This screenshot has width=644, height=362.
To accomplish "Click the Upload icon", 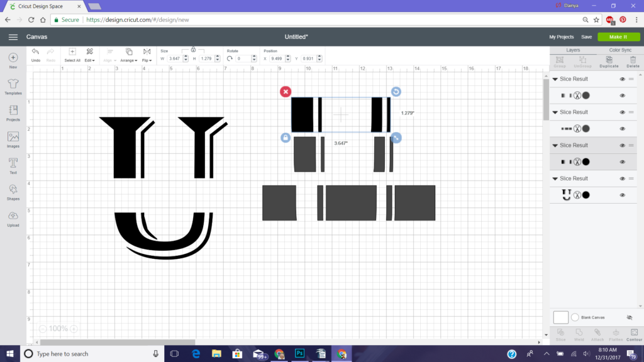I will point(13,218).
